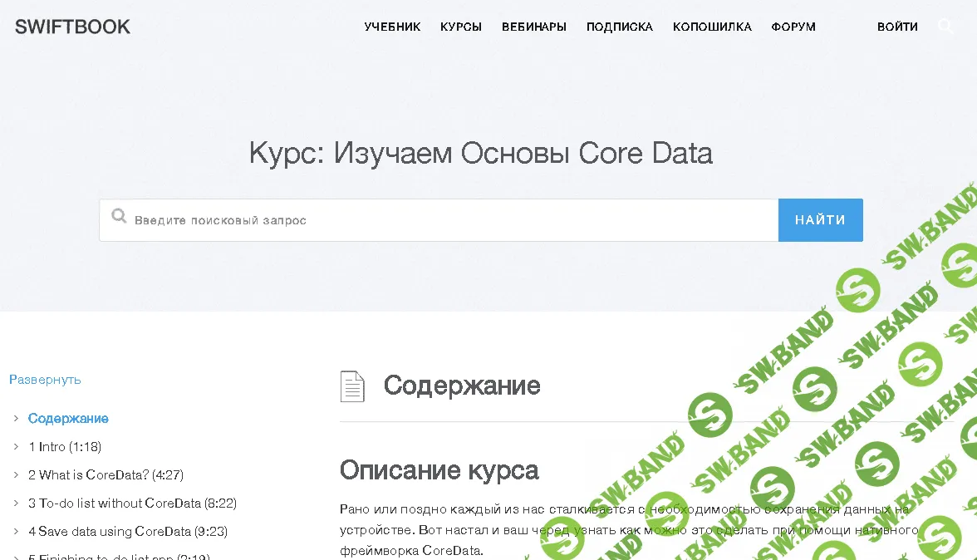
Task: Select the Содержание item in sidebar
Action: click(69, 419)
